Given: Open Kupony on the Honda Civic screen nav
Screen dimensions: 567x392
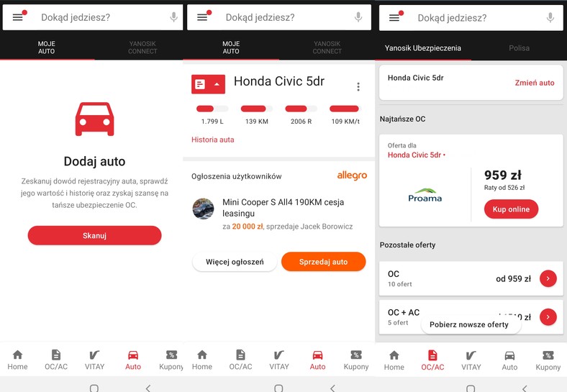Looking at the screenshot, I should (x=356, y=360).
